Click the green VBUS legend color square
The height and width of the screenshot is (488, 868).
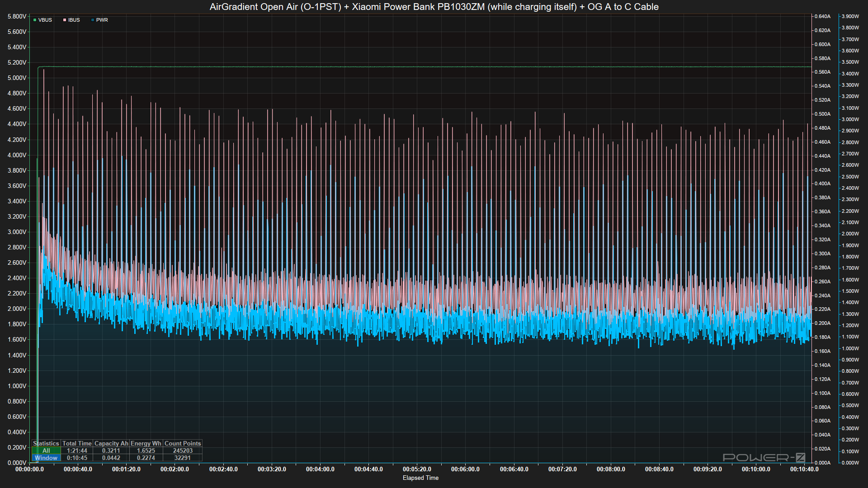point(35,20)
